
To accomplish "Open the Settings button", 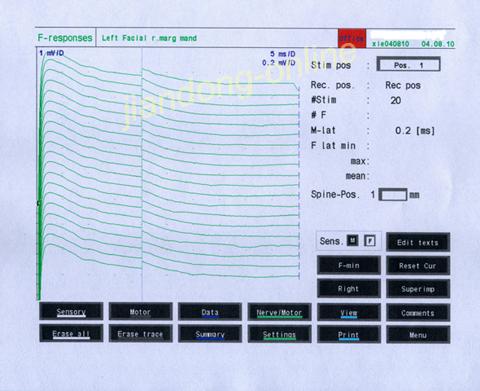I will (x=279, y=334).
